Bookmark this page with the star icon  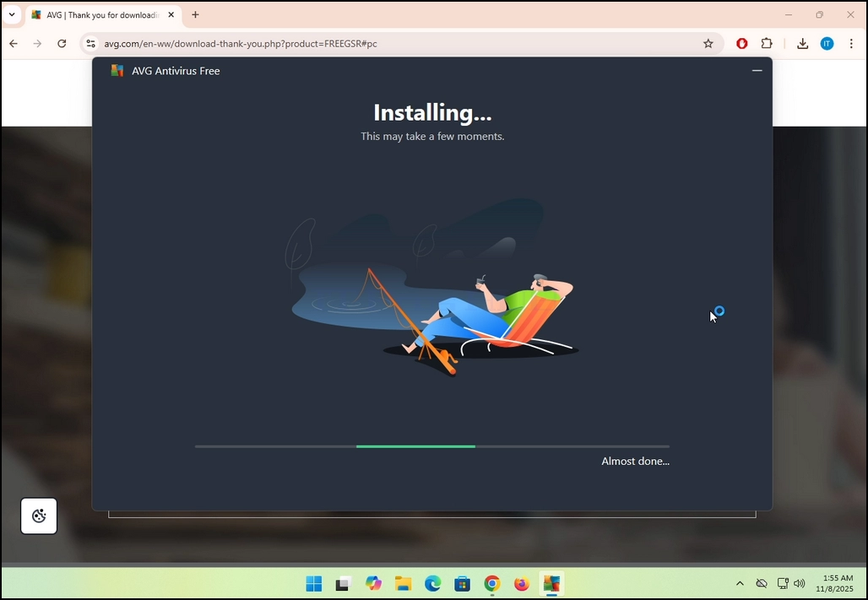[708, 43]
